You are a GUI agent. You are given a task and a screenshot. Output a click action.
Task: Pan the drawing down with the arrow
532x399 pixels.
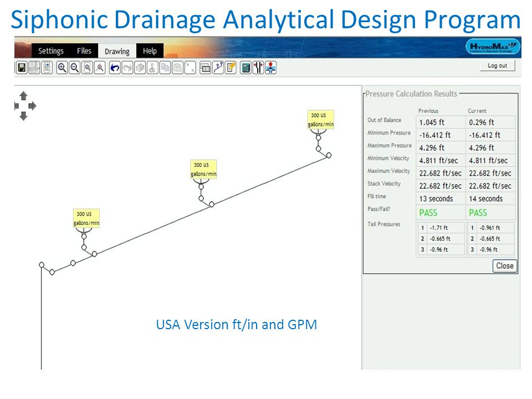23,116
